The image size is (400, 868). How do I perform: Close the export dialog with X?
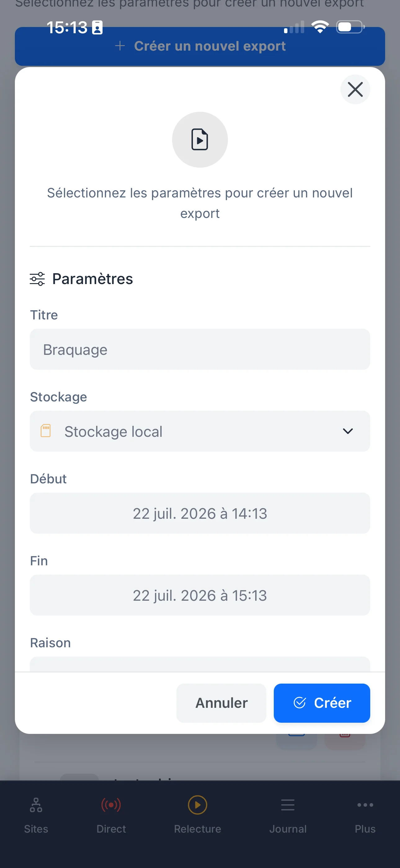point(355,89)
